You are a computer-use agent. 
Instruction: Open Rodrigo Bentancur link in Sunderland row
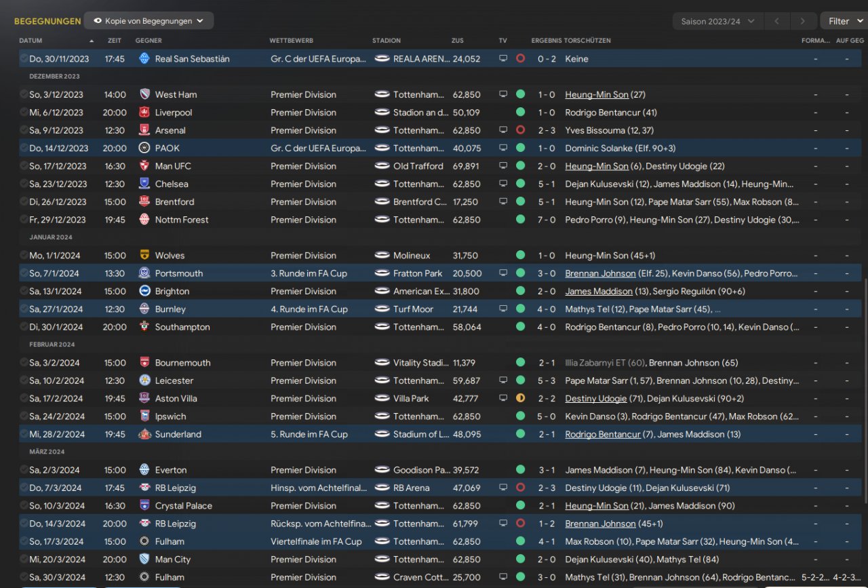click(602, 434)
